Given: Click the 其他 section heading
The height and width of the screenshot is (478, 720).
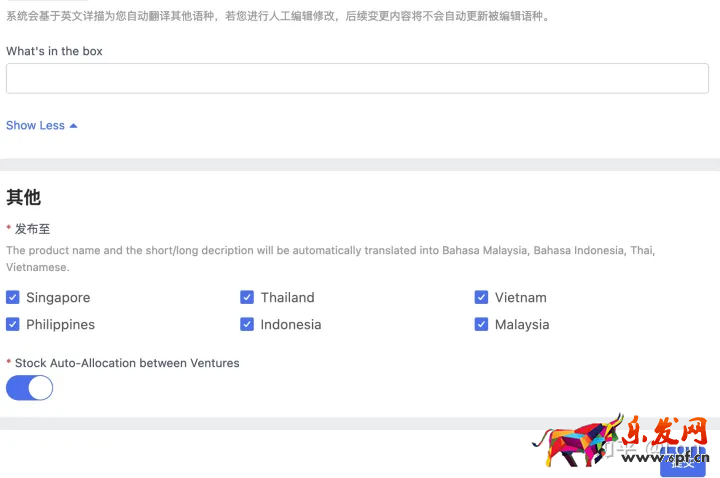Looking at the screenshot, I should 23,197.
